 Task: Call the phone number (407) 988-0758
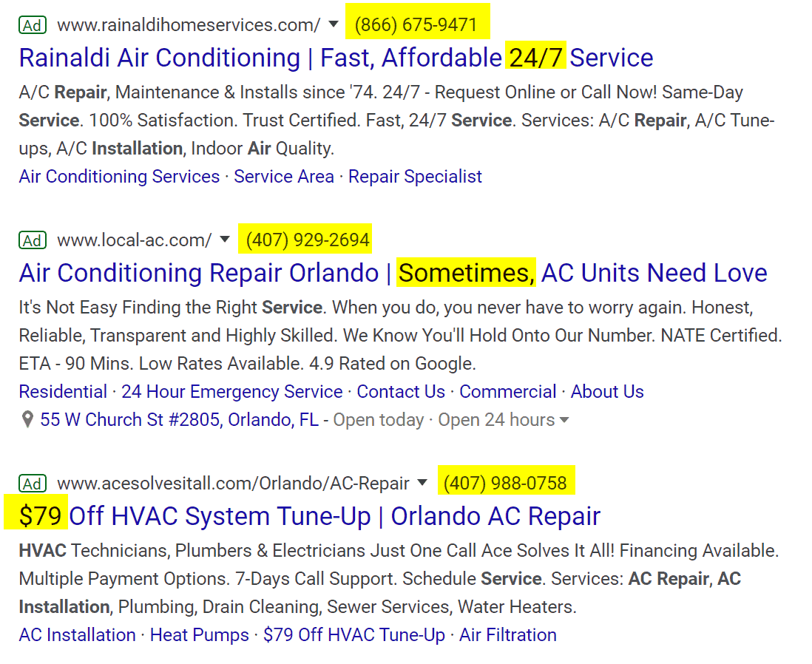(505, 484)
